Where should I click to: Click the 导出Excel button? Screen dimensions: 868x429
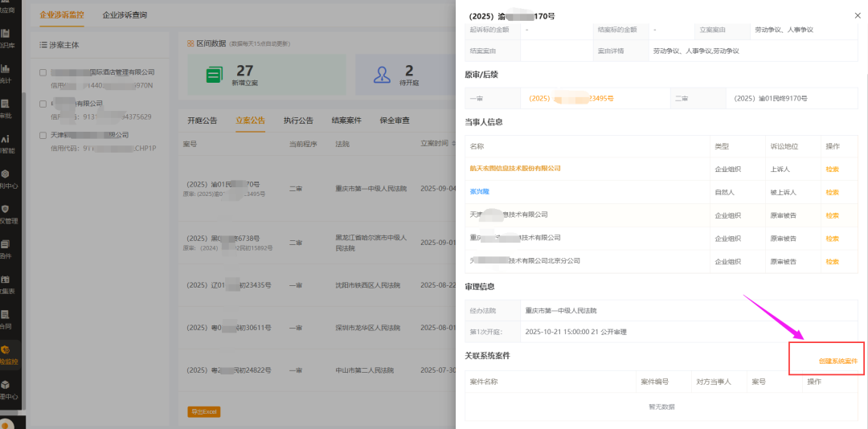(203, 412)
